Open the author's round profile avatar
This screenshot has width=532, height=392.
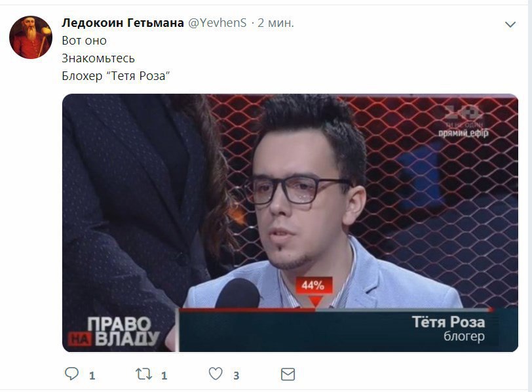[31, 37]
